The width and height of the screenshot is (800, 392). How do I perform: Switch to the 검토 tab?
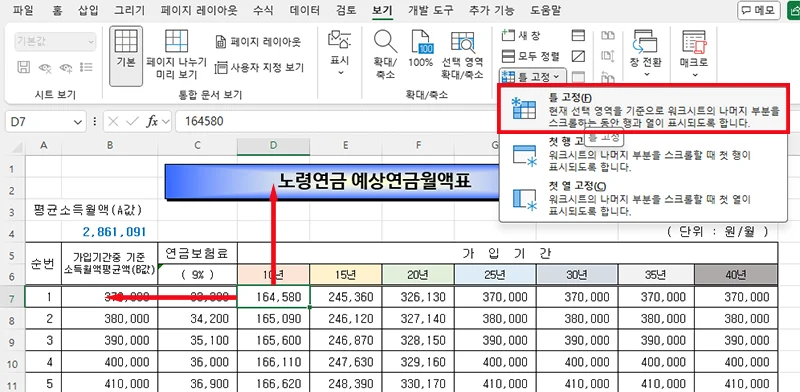[346, 10]
